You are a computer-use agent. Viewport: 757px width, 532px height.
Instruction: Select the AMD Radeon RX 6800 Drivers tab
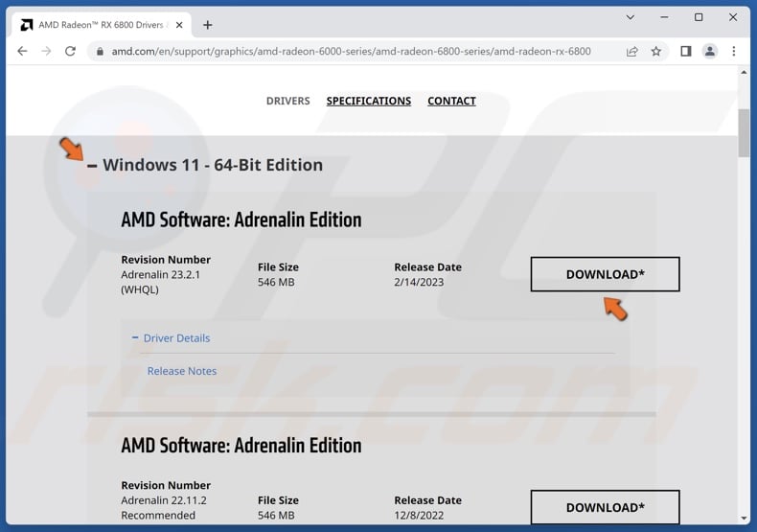click(x=101, y=25)
